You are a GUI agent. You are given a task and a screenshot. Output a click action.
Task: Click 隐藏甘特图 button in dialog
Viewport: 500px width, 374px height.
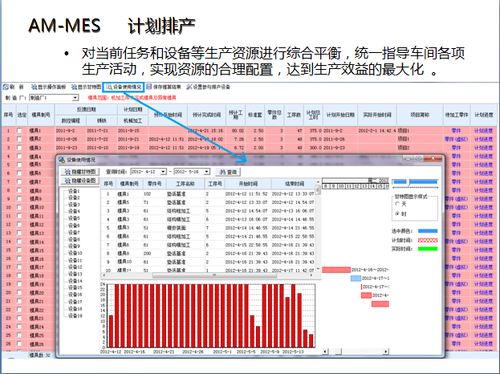coord(80,172)
